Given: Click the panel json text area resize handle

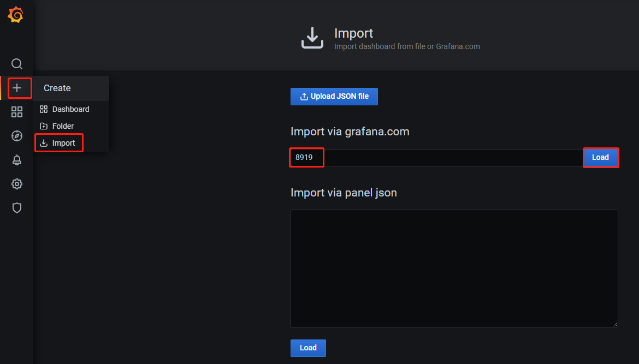Looking at the screenshot, I should pos(615,324).
